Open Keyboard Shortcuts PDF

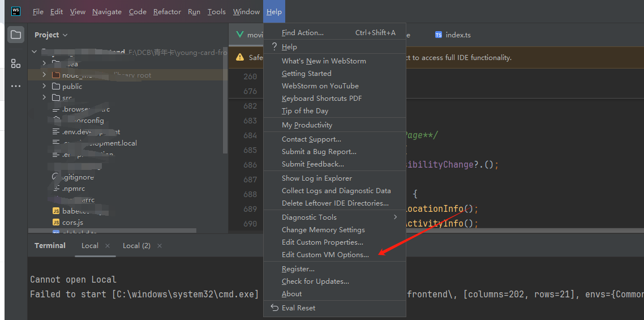pos(334,99)
